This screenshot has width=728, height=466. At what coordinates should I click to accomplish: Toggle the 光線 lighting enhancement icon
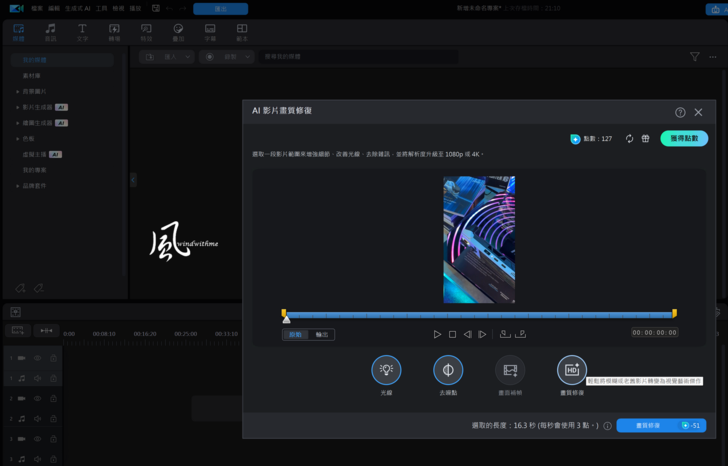click(386, 370)
